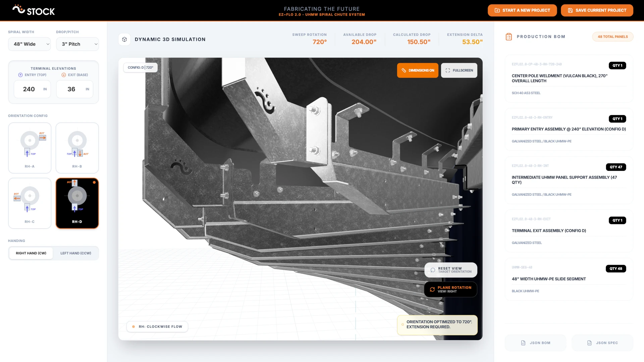
Task: Select Right Hand (CW) handing
Action: [31, 253]
